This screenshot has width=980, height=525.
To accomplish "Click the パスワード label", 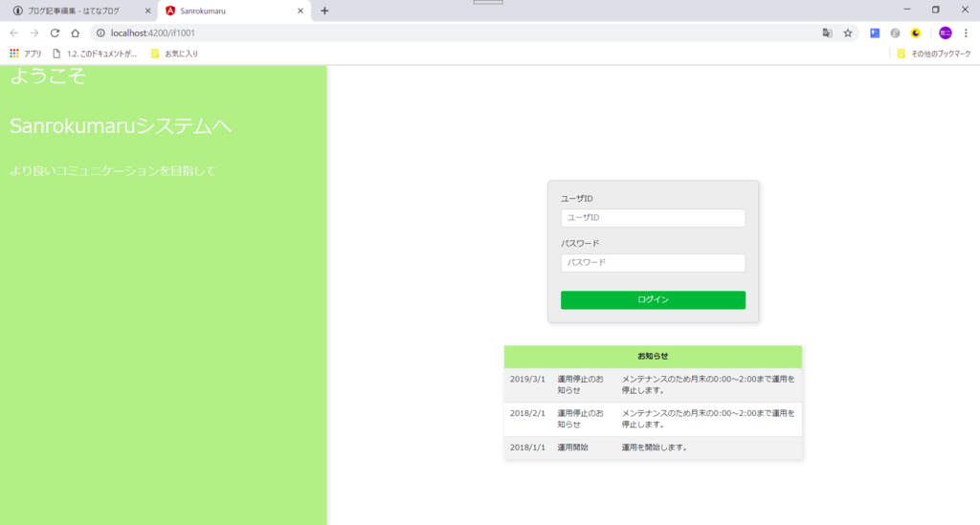I will coord(580,244).
